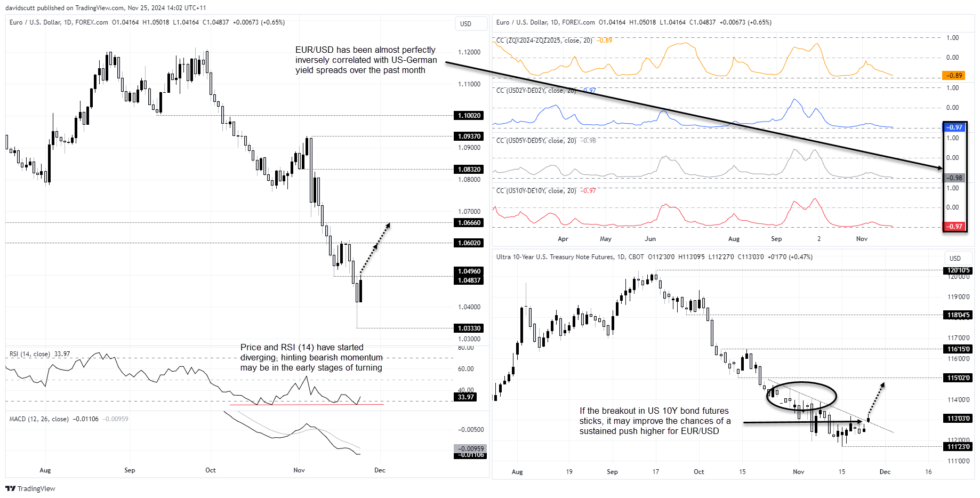Click the 1.09370 price level tag

(x=469, y=136)
